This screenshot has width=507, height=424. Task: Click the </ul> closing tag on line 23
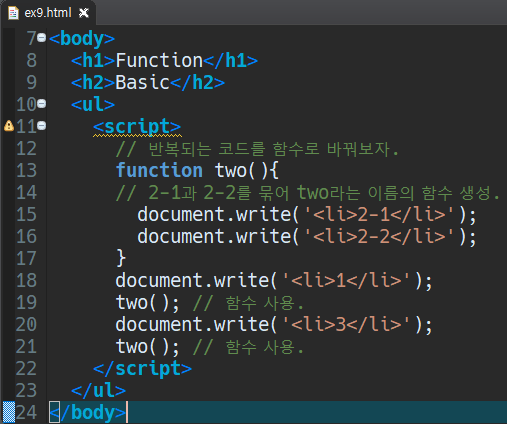click(x=98, y=390)
